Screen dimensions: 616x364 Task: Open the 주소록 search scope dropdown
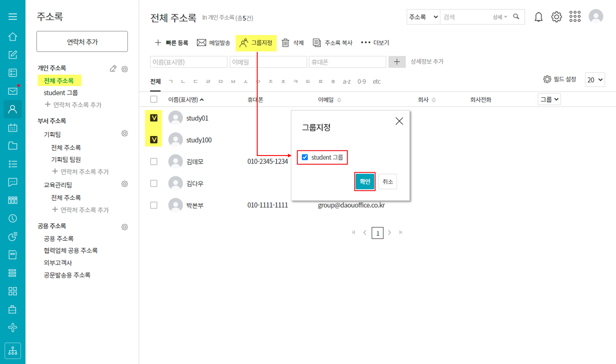coord(423,17)
